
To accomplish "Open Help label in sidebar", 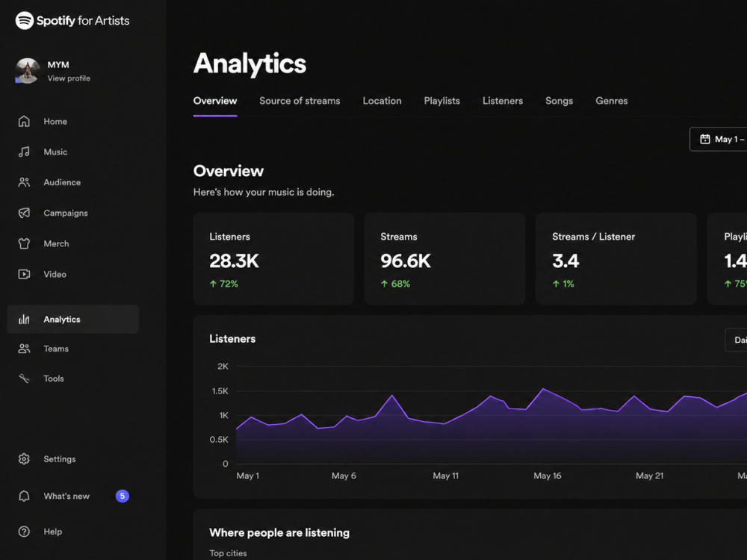I will click(53, 532).
